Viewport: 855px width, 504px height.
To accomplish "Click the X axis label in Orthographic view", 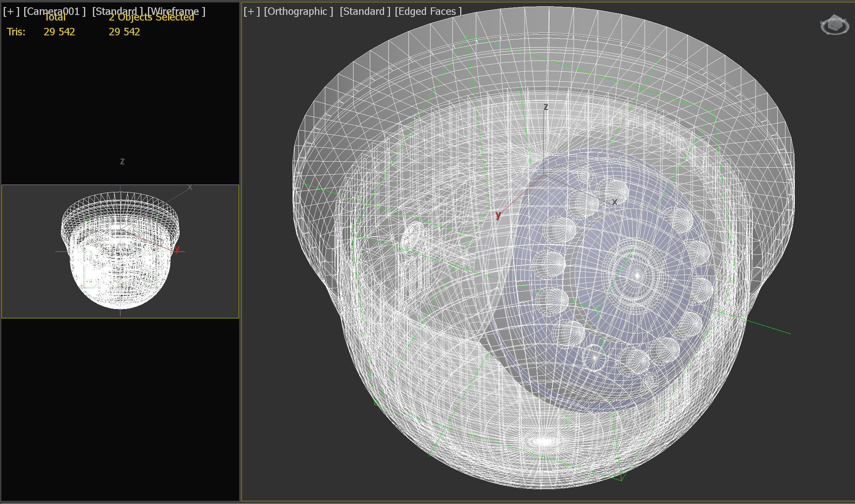I will [x=614, y=202].
